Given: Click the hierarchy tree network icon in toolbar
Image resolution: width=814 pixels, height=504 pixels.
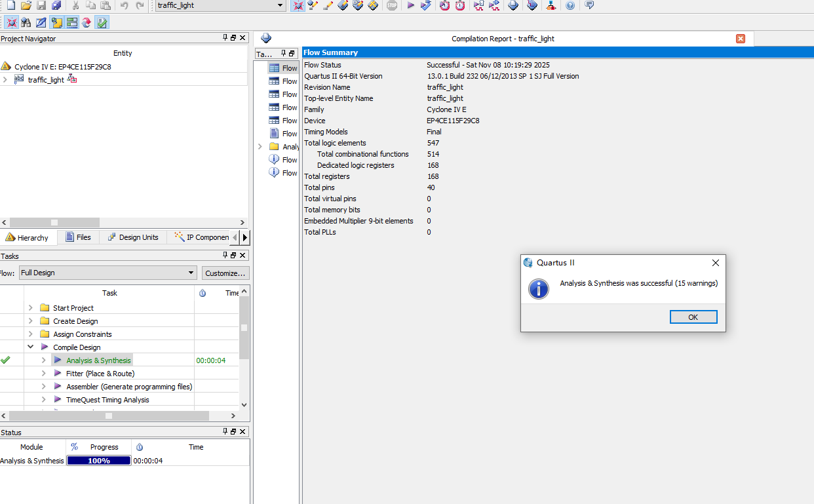Looking at the screenshot, I should (551, 5).
